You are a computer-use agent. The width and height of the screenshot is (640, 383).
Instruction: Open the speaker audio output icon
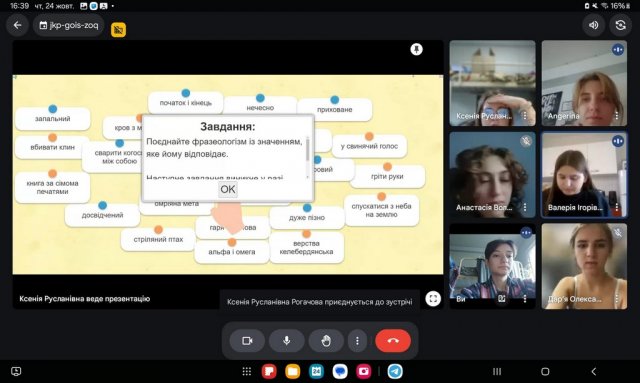(593, 25)
